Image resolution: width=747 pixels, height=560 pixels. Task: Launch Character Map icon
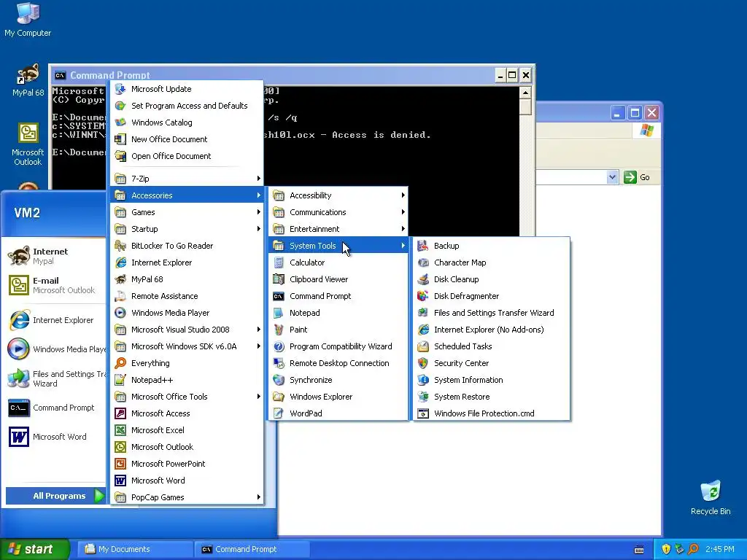point(423,262)
